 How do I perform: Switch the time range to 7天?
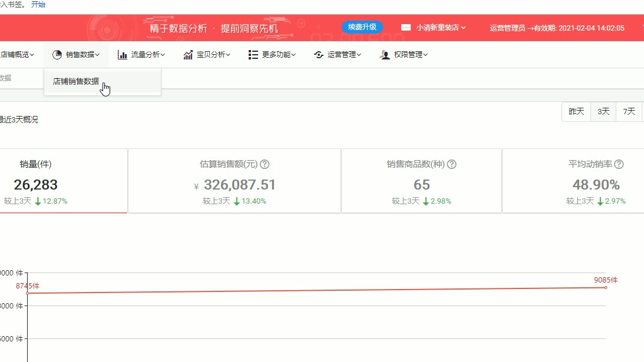(629, 111)
